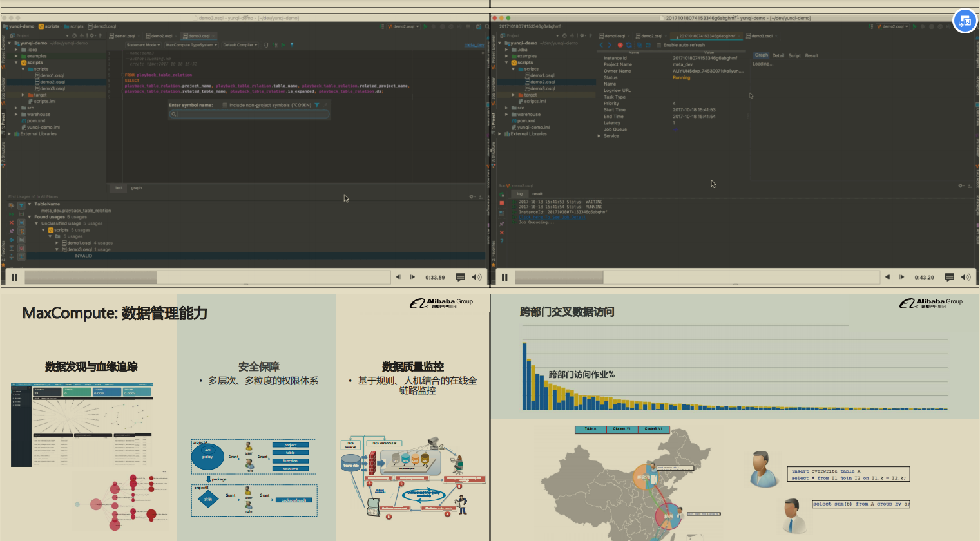The height and width of the screenshot is (541, 980).
Task: Open captions in the right video player
Action: [949, 278]
